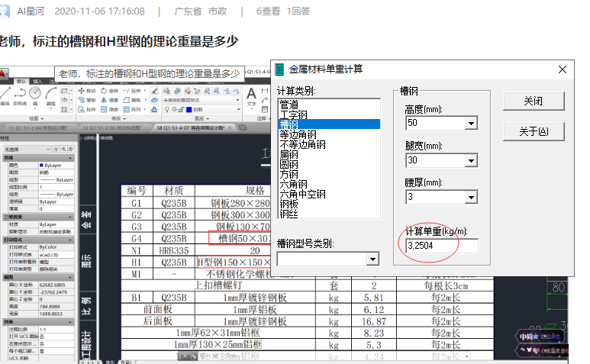Click the 关于(A) button

pyautogui.click(x=534, y=131)
